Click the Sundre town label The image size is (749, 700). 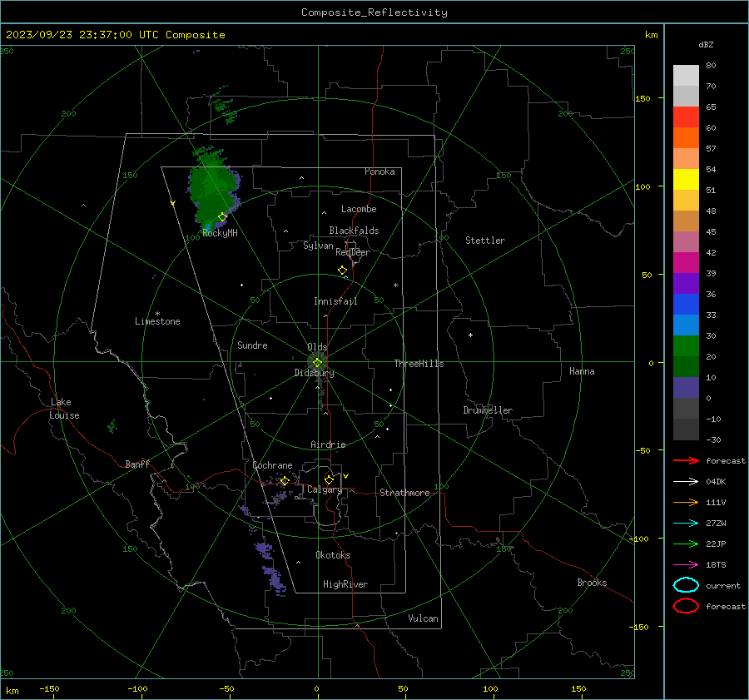252,345
